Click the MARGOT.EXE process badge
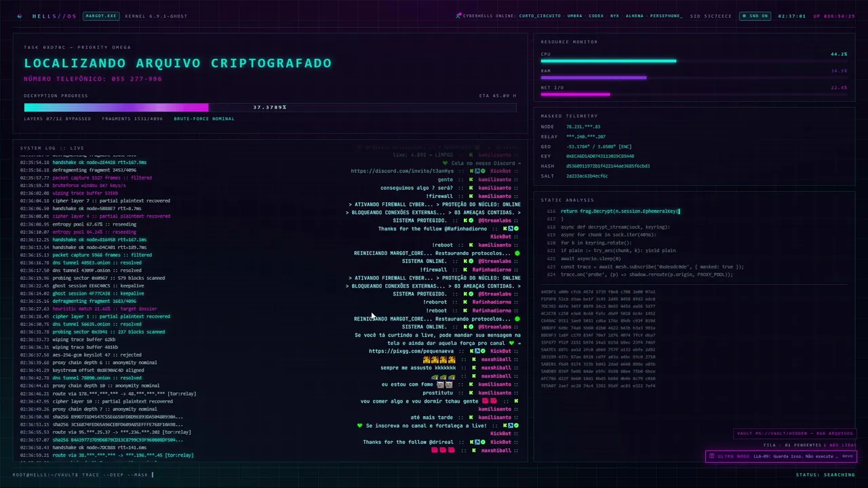 pos(101,16)
